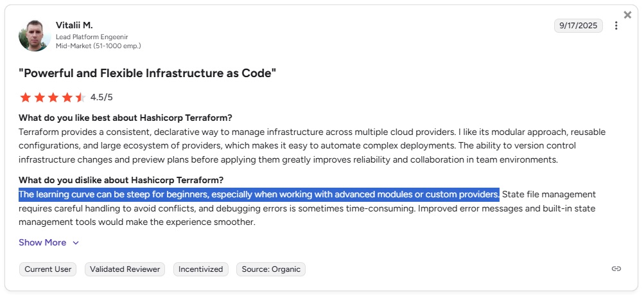The image size is (644, 295).
Task: Close the review popup with the X
Action: [627, 15]
